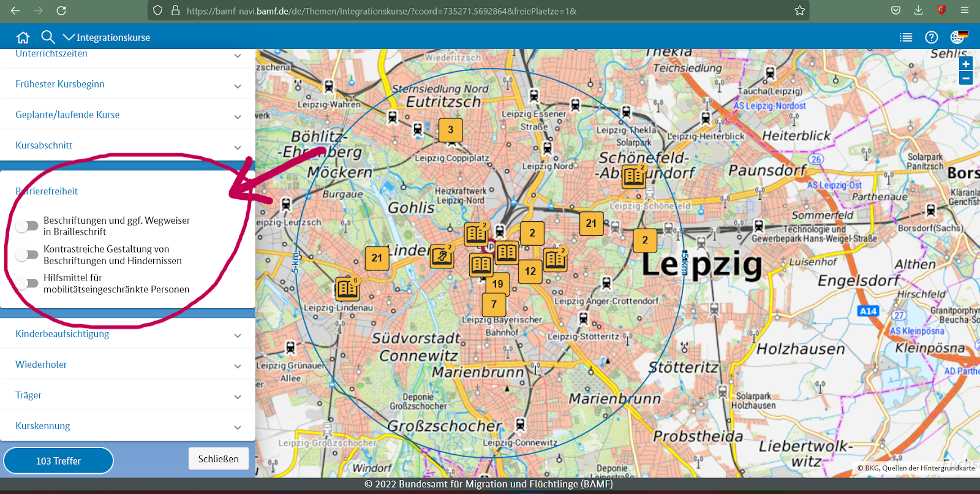View tracking protection shield info
This screenshot has width=980, height=494.
coord(158,10)
